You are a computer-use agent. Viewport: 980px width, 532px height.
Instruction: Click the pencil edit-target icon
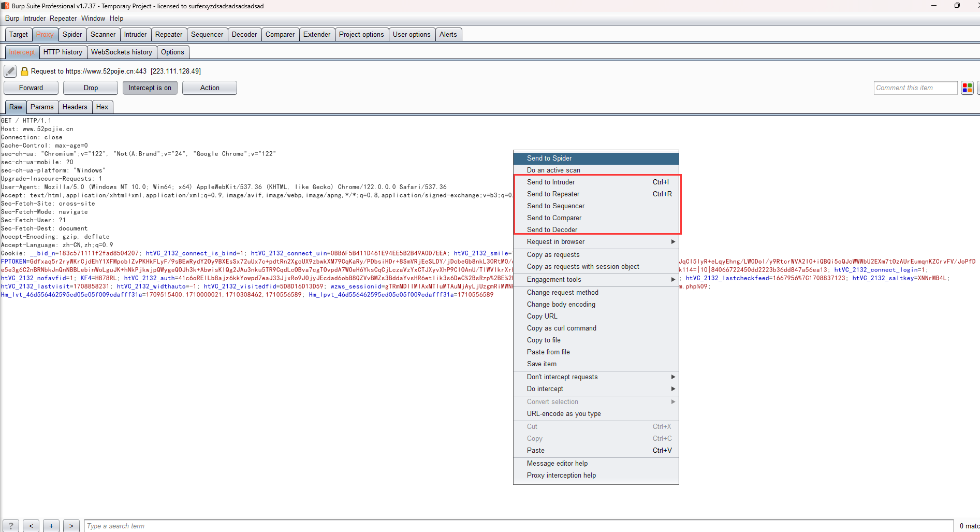[x=10, y=71]
